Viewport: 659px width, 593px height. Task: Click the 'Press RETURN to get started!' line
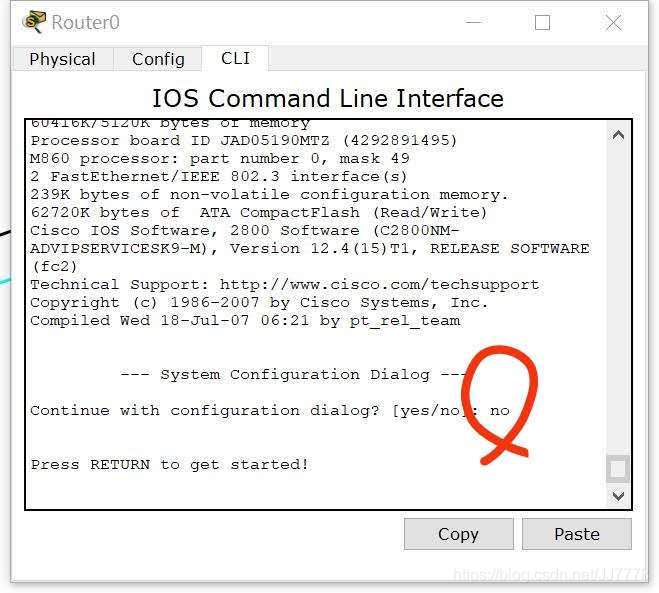170,464
